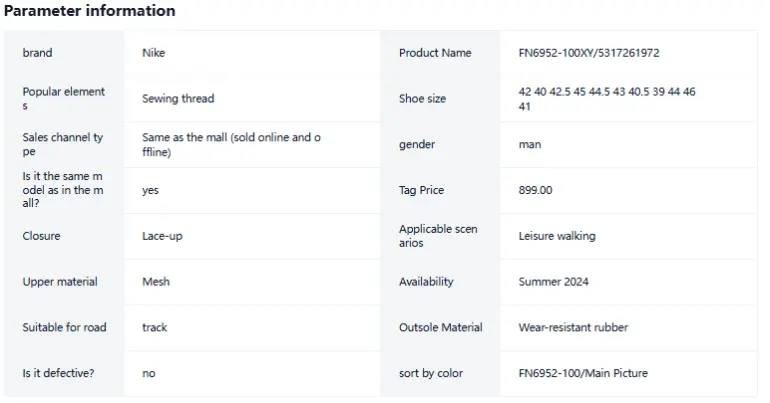Click the Product Name code FN6952-100XY/5317261972

click(589, 53)
